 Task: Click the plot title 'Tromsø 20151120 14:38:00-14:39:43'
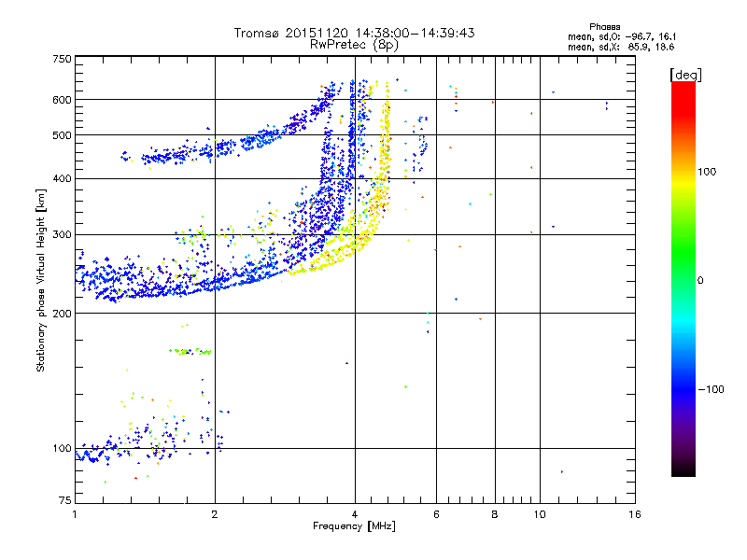pos(354,33)
